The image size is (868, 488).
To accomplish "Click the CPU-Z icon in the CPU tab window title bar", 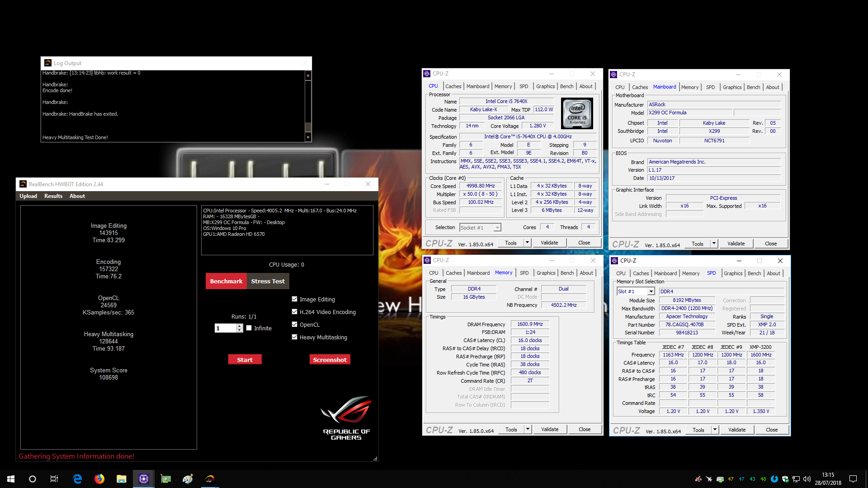I will point(427,74).
